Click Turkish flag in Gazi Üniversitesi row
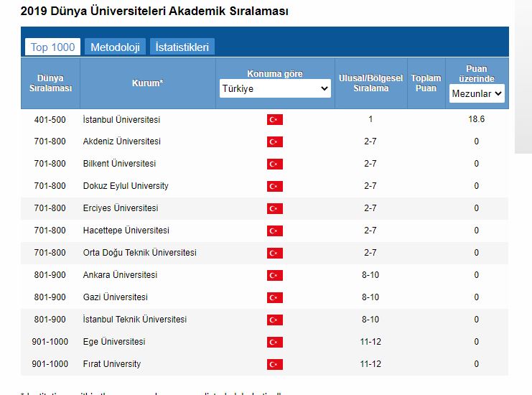This screenshot has height=395, width=532. coord(275,297)
